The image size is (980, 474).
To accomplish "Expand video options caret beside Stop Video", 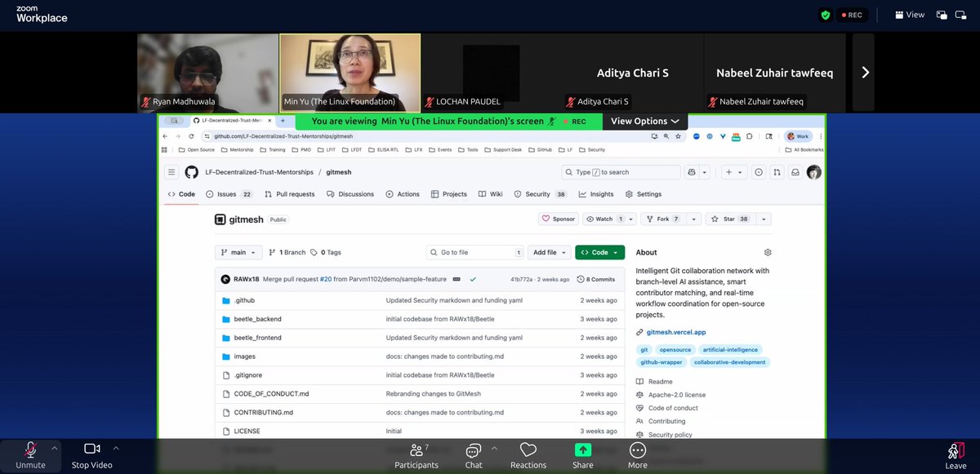I will pyautogui.click(x=116, y=448).
